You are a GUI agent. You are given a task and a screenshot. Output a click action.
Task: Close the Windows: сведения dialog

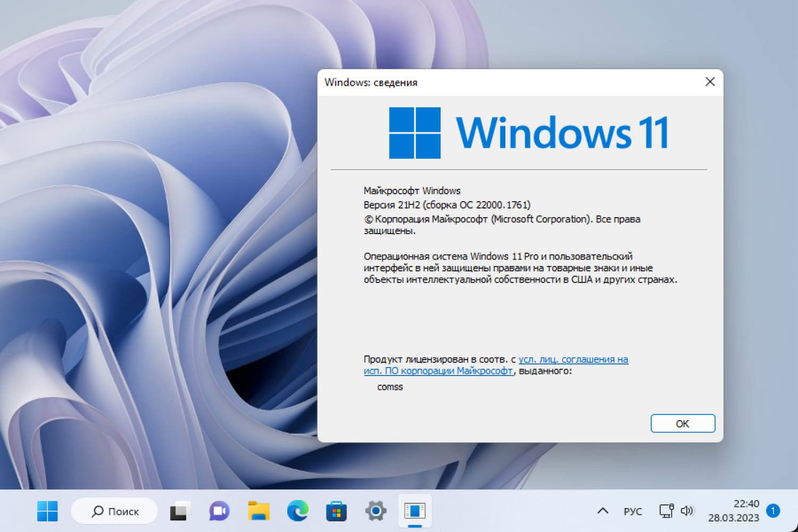[710, 82]
